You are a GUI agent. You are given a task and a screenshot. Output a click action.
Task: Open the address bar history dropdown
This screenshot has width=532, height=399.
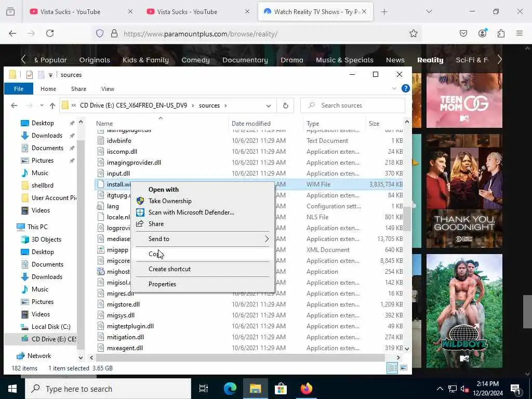click(x=269, y=106)
